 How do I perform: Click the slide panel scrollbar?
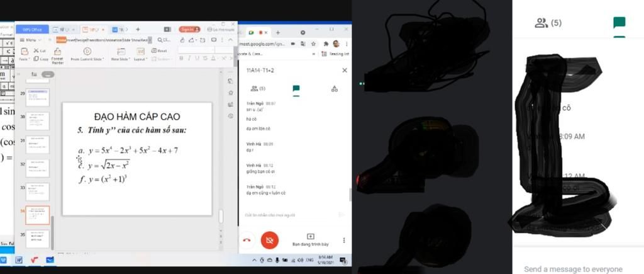click(x=53, y=232)
